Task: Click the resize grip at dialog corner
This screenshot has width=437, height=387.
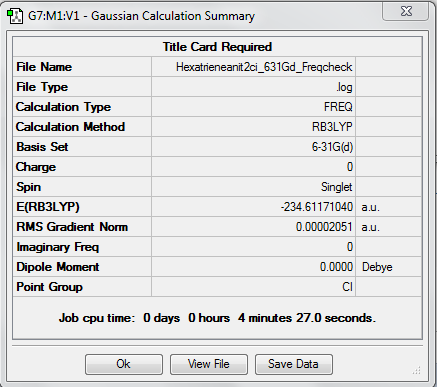Action: (x=416, y=370)
